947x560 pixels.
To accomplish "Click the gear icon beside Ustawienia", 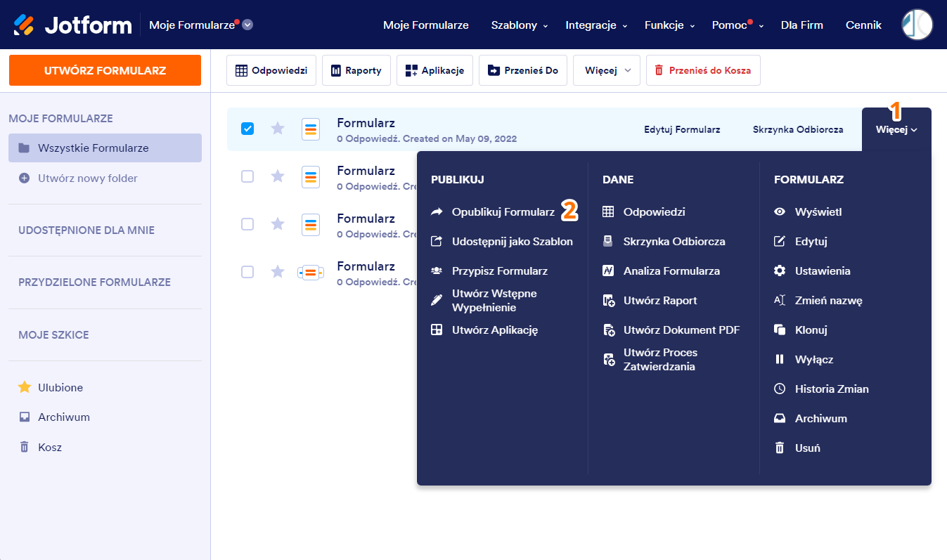I will click(779, 271).
